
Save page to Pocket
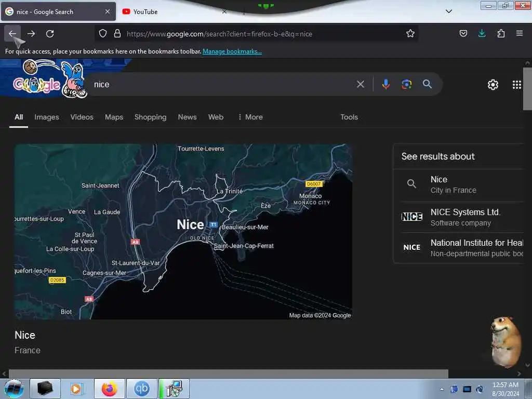[x=463, y=33]
